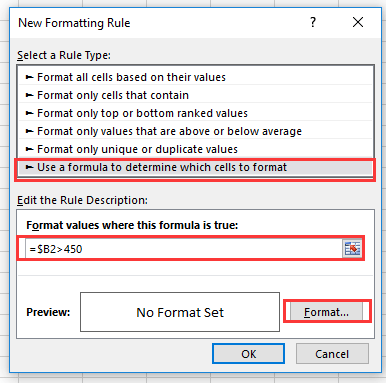Cancel the new formatting rule
386x383 pixels.
point(332,354)
